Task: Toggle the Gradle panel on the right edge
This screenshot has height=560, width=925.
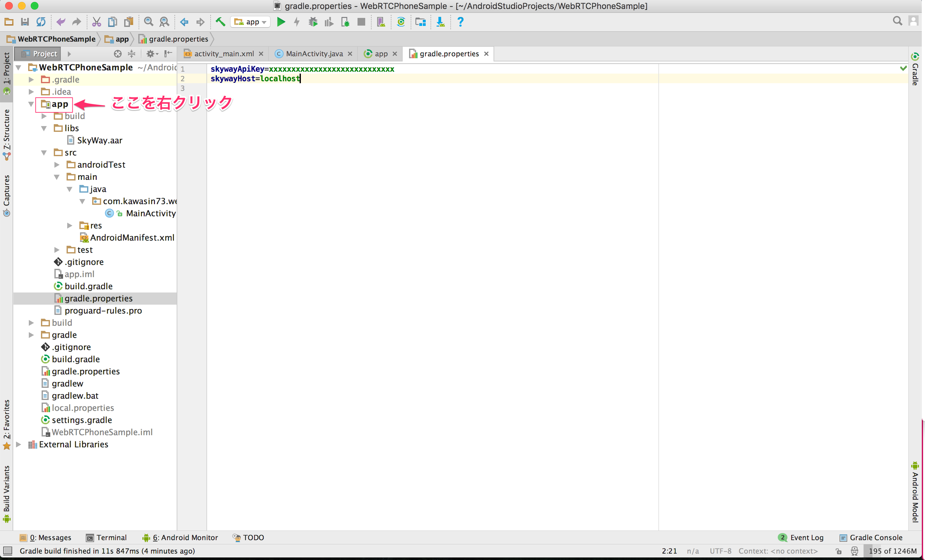Action: [x=915, y=73]
